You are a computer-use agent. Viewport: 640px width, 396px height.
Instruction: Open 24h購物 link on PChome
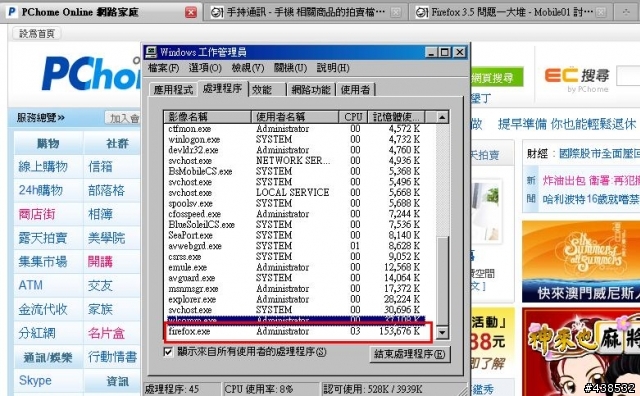[x=40, y=190]
